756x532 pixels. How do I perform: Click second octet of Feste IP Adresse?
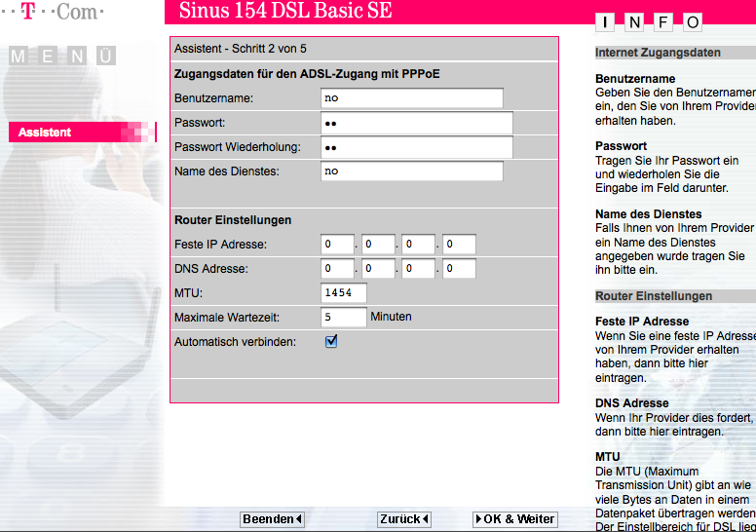[x=378, y=244]
